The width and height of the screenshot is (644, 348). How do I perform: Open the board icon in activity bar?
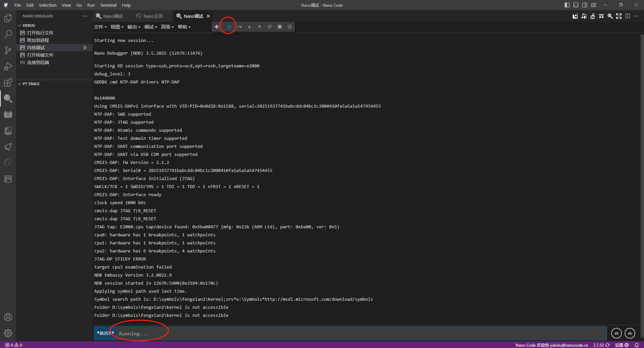point(8,179)
